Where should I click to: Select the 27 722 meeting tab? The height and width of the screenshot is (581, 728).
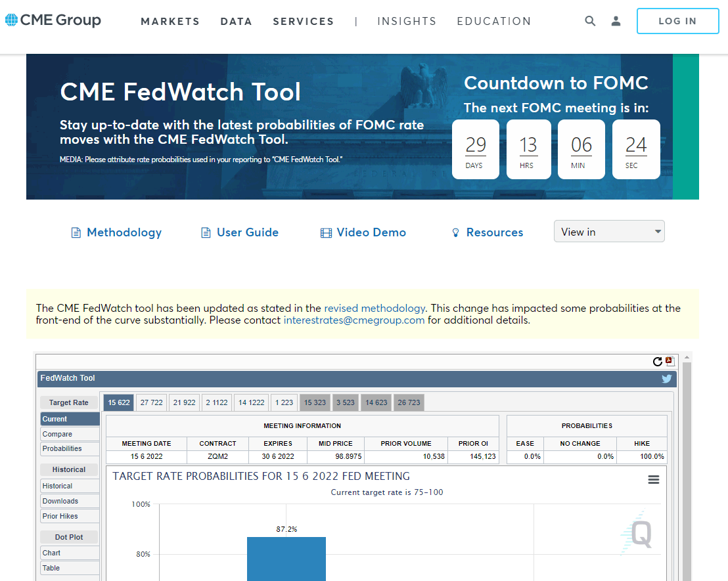(x=151, y=402)
